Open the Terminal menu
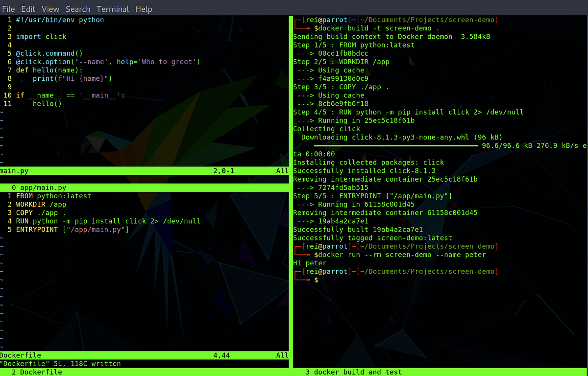Screen dimensions: 588x376 coord(113,9)
